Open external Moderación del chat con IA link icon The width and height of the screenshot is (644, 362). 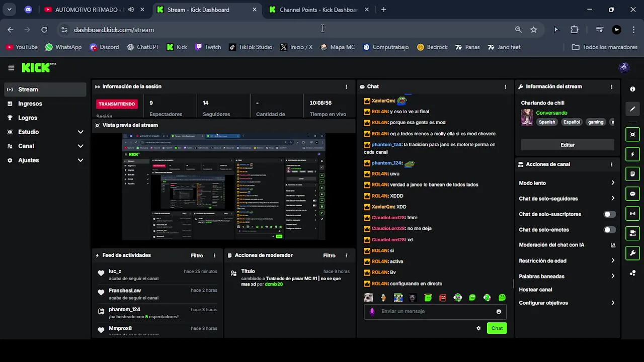[613, 245]
